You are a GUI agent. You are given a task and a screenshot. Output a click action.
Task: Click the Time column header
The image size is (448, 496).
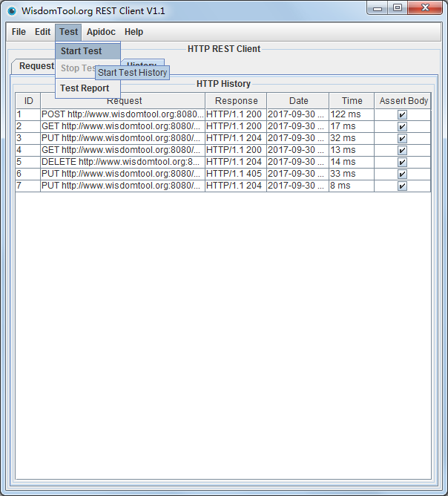(352, 101)
